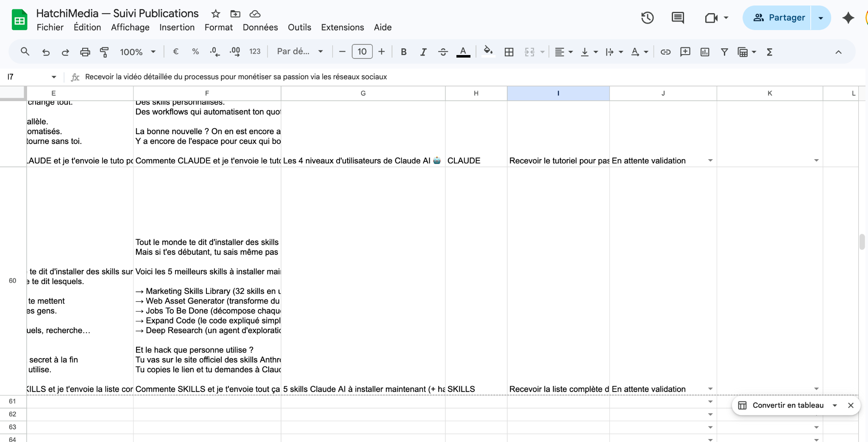Select row 61 header

pyautogui.click(x=13, y=401)
